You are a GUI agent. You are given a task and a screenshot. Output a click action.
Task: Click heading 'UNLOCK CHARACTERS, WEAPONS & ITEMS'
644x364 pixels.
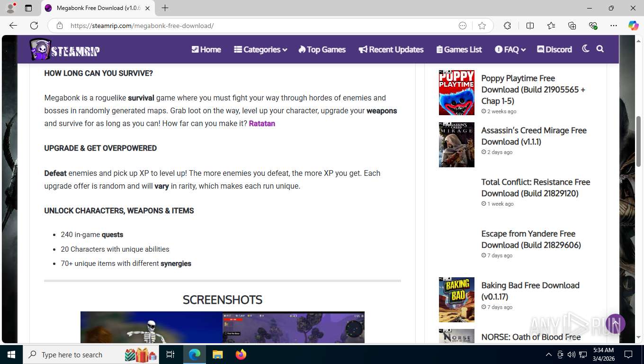(x=119, y=210)
